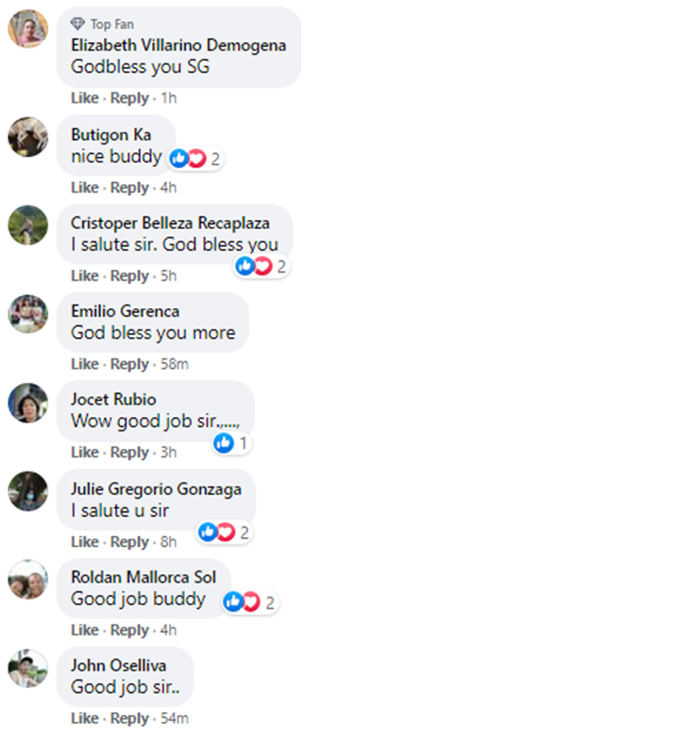
Task: Reply to Butigon Ka's comment
Action: click(x=129, y=188)
